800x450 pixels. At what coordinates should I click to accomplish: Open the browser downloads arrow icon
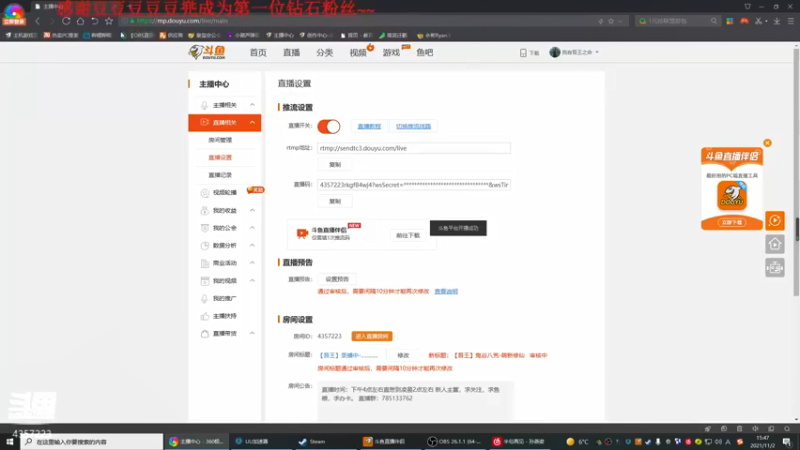(777, 21)
